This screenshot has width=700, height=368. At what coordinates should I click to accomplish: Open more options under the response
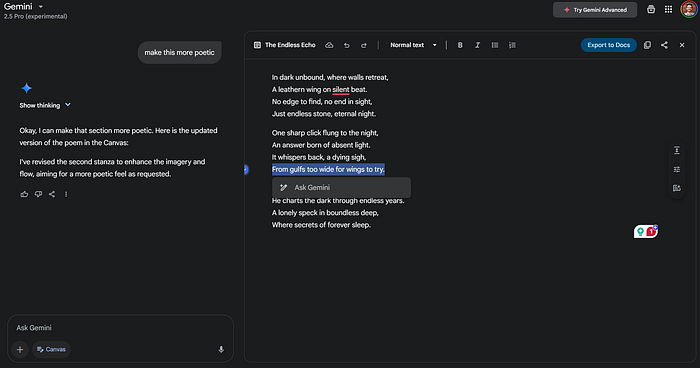66,194
